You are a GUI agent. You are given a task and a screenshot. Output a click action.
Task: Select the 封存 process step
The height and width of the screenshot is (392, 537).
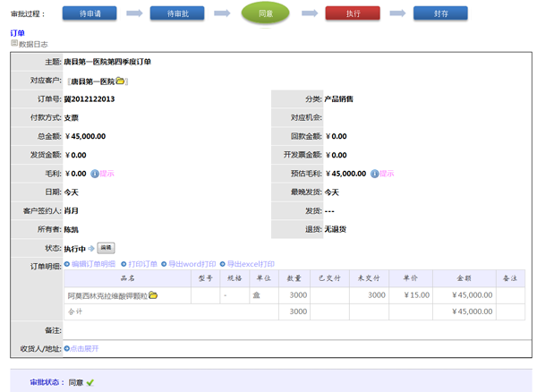tap(441, 14)
